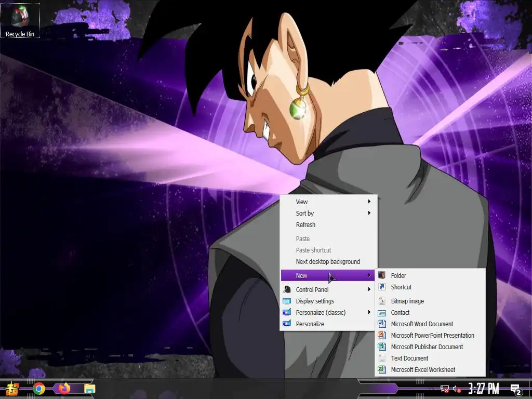Image resolution: width=532 pixels, height=399 pixels.
Task: Click the Microsoft Word Document icon
Action: (x=382, y=324)
